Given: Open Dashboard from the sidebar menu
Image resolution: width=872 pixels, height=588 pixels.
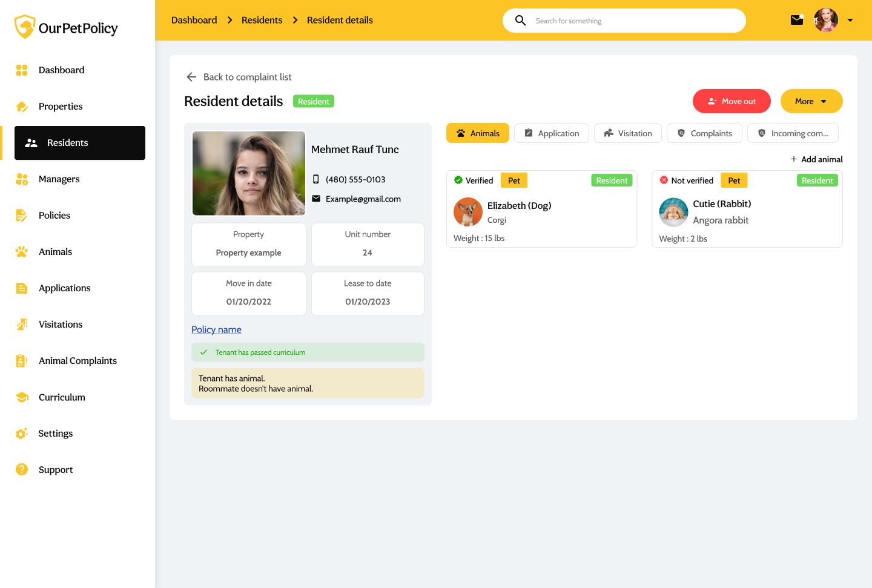Looking at the screenshot, I should (62, 70).
